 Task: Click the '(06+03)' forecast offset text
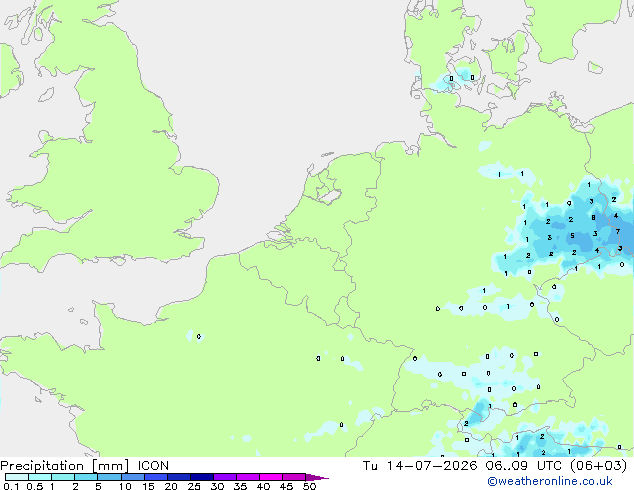coord(598,466)
